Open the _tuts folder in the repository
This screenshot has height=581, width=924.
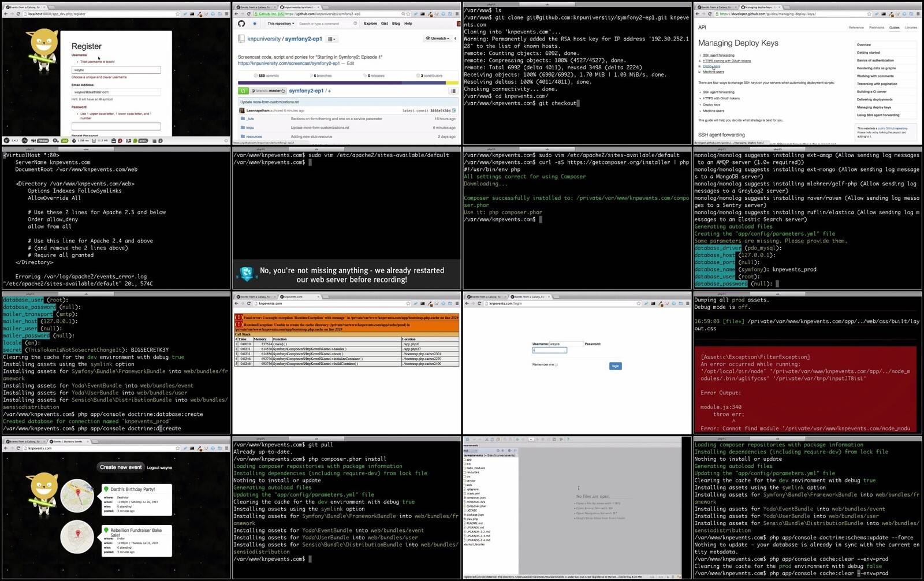[x=251, y=119]
